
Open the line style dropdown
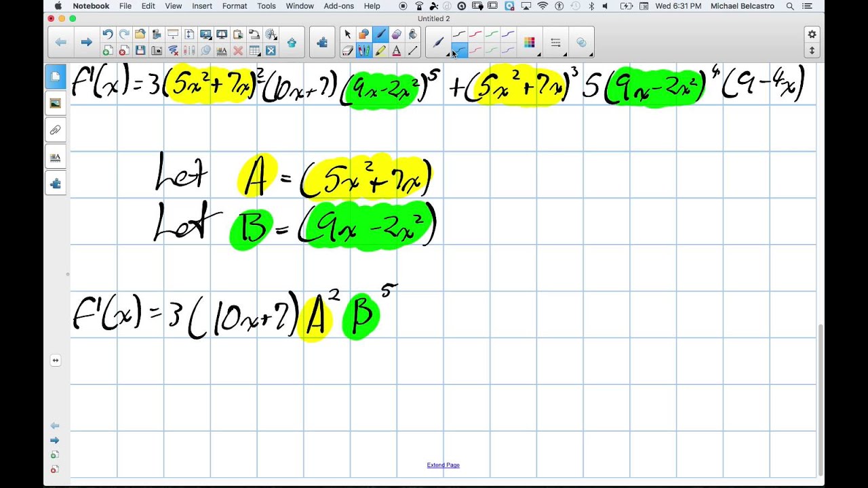[x=555, y=42]
